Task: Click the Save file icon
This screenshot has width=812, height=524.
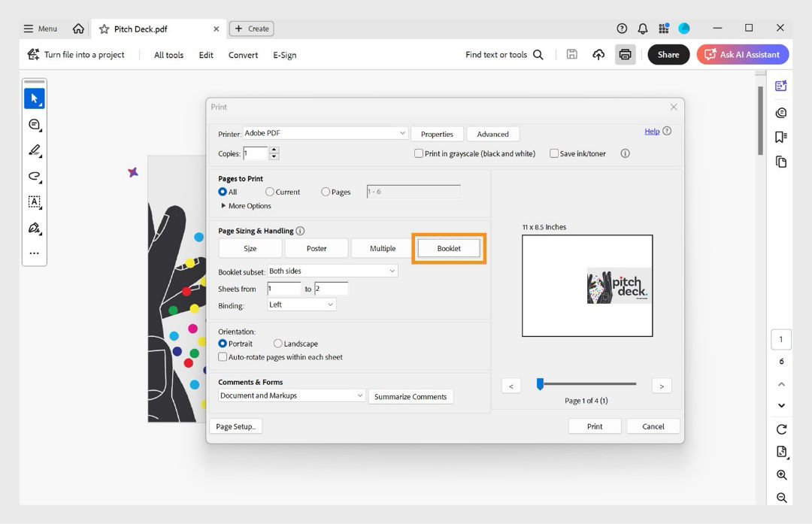Action: click(x=571, y=54)
